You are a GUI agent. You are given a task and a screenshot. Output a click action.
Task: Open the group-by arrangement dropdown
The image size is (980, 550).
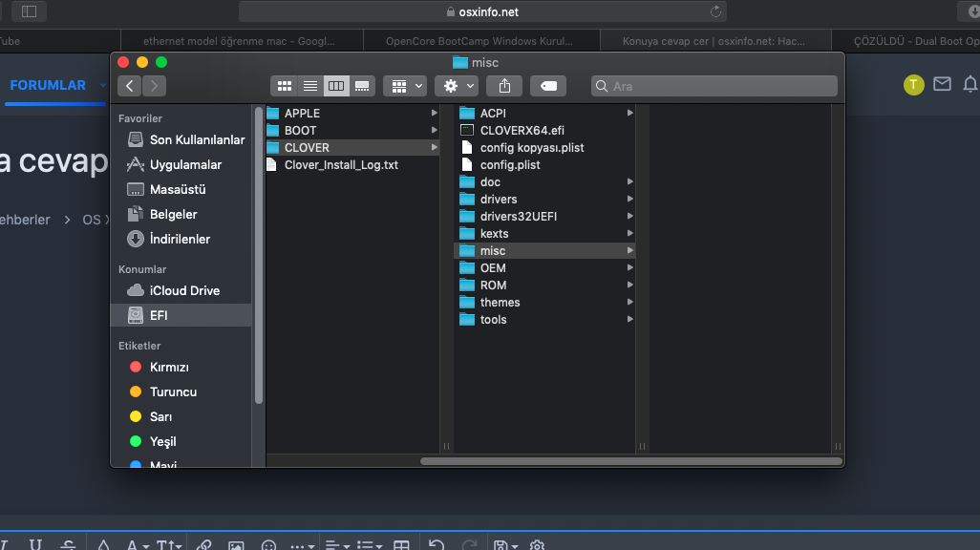coord(405,86)
